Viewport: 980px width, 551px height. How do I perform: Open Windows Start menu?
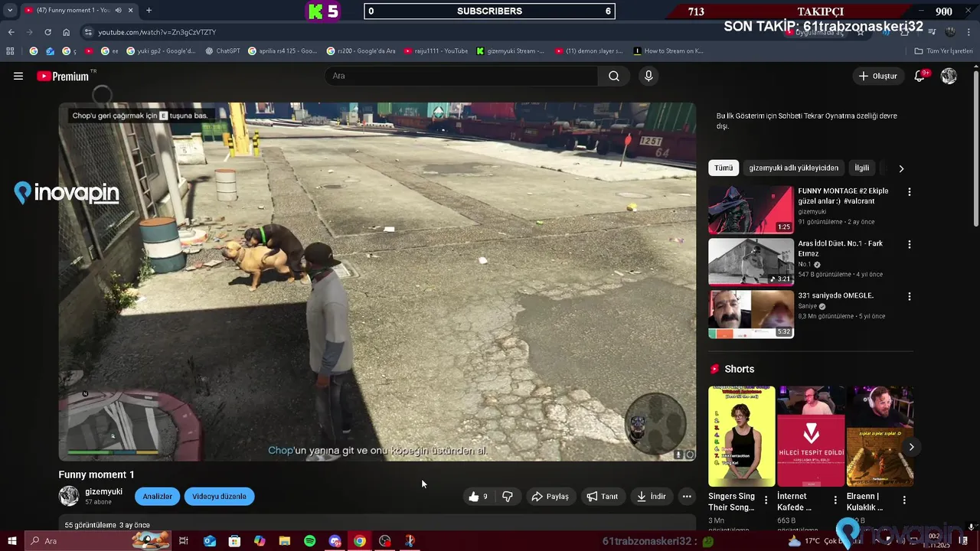click(11, 541)
